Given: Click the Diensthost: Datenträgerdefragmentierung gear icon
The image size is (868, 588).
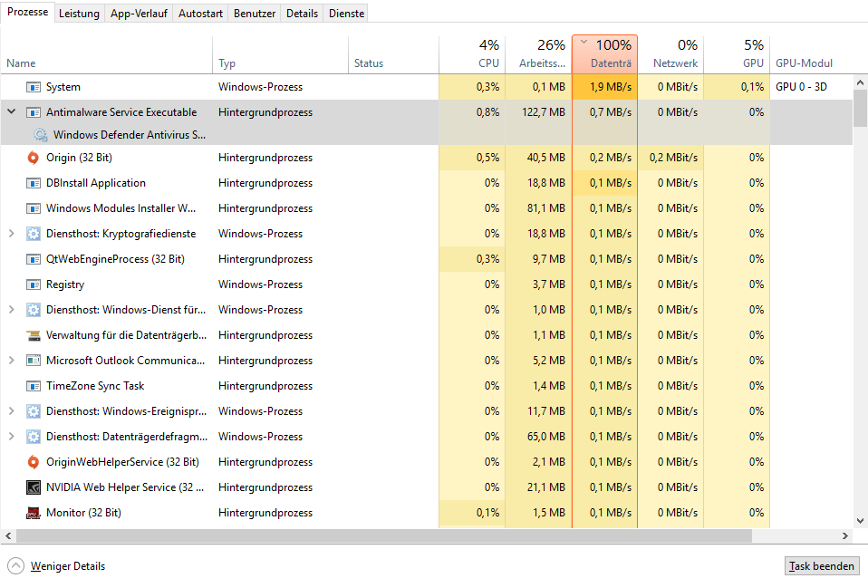Looking at the screenshot, I should point(34,437).
